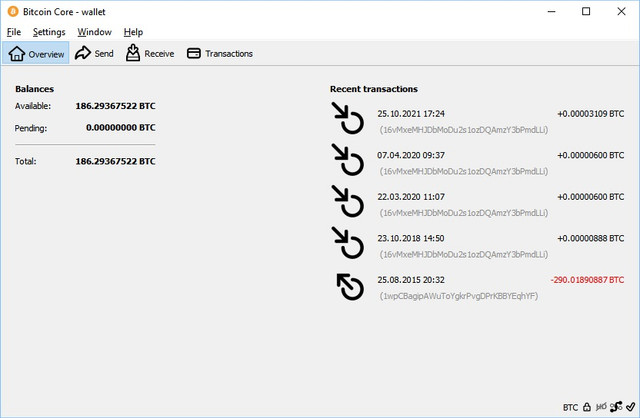Image resolution: width=640 pixels, height=418 pixels.
Task: Click amount +0.00000888 BTC
Action: pyautogui.click(x=591, y=238)
